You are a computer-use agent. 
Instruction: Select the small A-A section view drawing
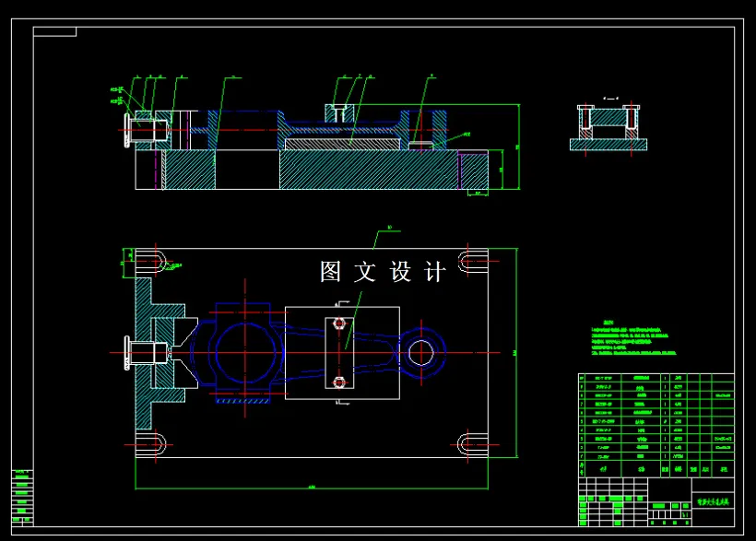point(608,128)
